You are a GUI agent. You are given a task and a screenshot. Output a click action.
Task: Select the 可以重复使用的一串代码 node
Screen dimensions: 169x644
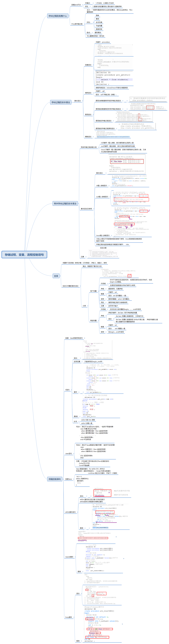(96, 36)
